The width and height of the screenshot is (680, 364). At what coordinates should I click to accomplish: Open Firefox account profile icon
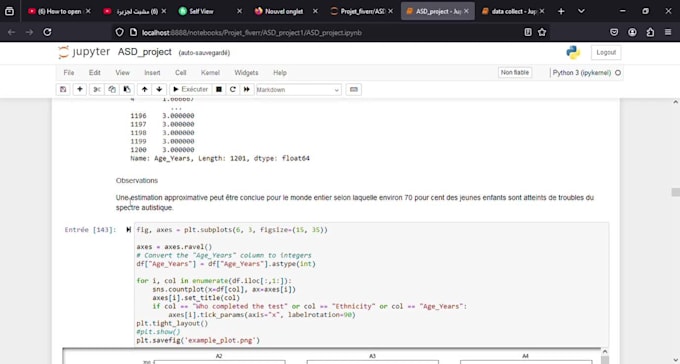pyautogui.click(x=632, y=32)
